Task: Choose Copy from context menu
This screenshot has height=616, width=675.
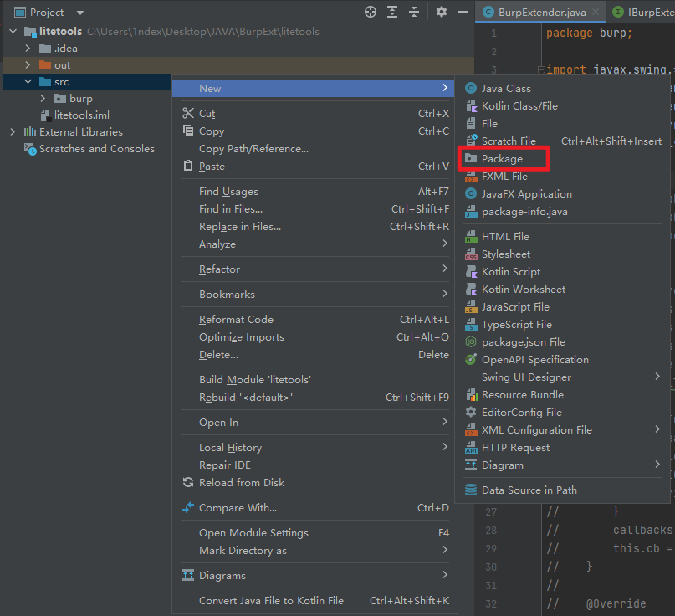Action: [x=315, y=131]
